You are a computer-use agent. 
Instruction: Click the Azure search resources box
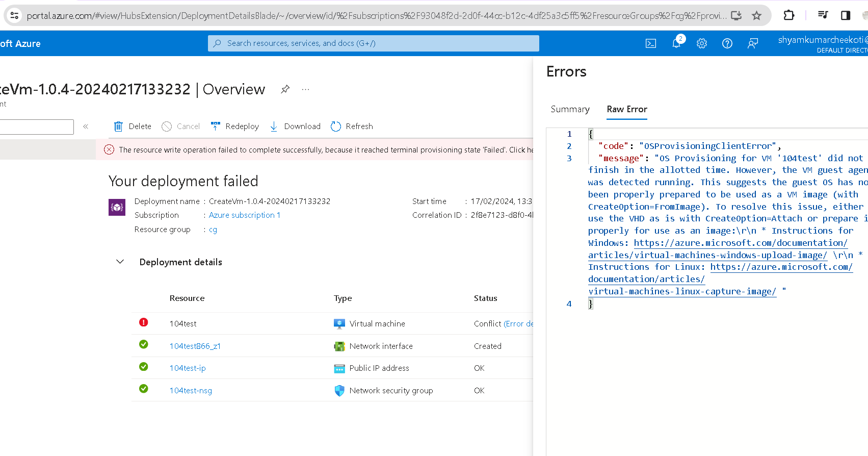point(374,43)
